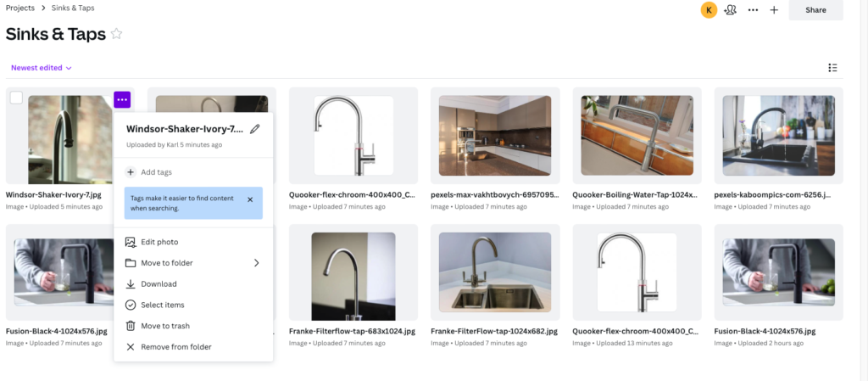
Task: Open the K user avatar
Action: (x=709, y=10)
